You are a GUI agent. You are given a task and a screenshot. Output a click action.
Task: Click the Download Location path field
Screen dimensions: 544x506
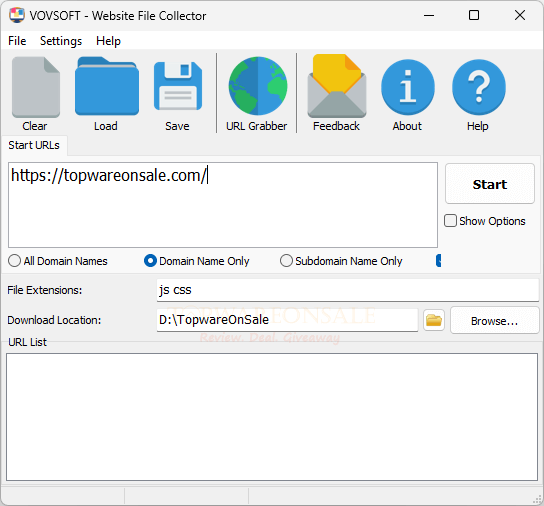[287, 320]
